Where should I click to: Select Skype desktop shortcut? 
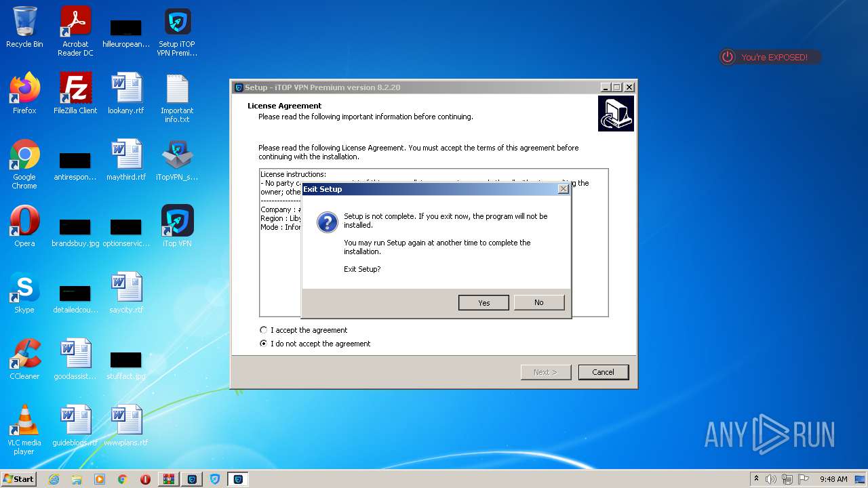pos(24,293)
